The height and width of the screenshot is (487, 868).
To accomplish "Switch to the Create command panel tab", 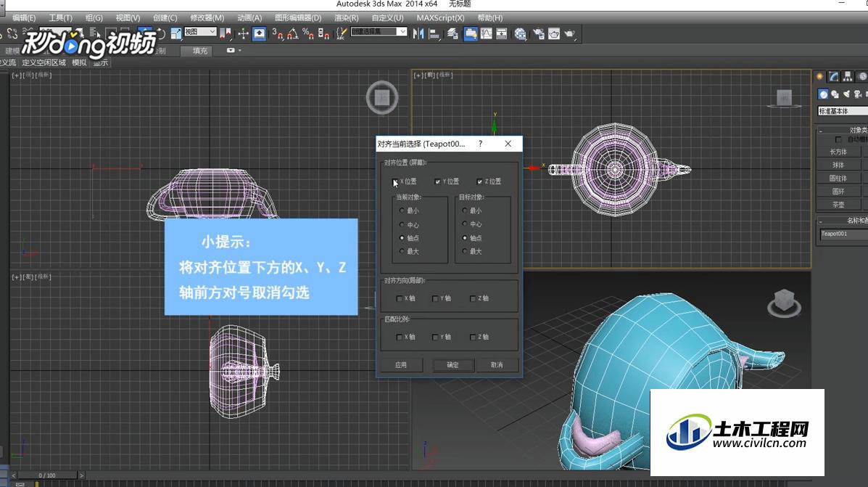I will [820, 76].
